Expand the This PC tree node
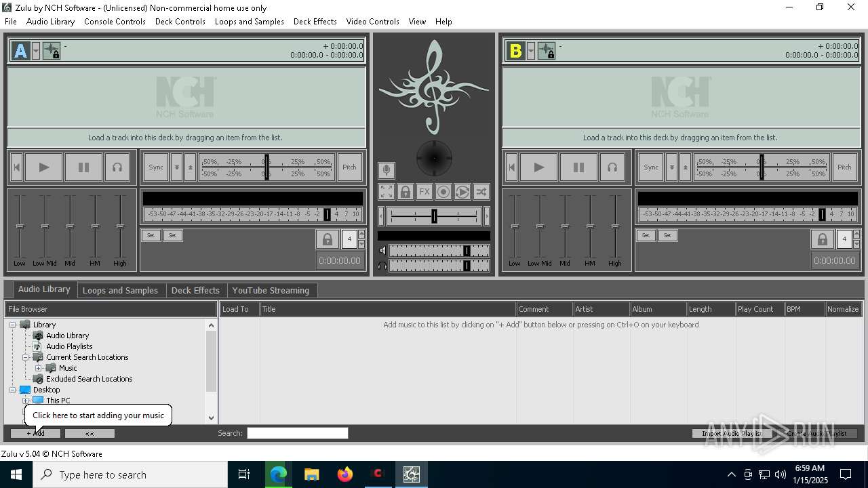Image resolution: width=868 pixels, height=488 pixels. (x=26, y=401)
